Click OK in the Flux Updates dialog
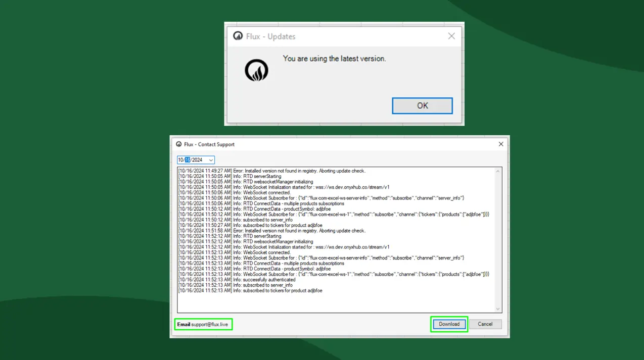This screenshot has width=644, height=360. click(422, 106)
